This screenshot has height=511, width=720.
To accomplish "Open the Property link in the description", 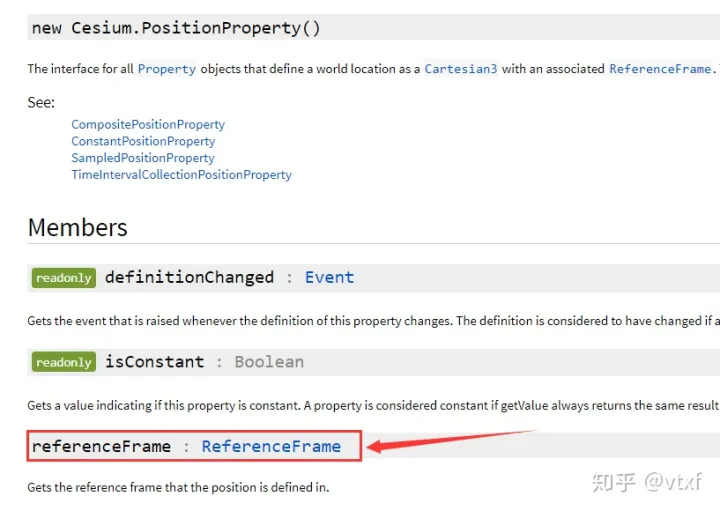I will click(167, 69).
